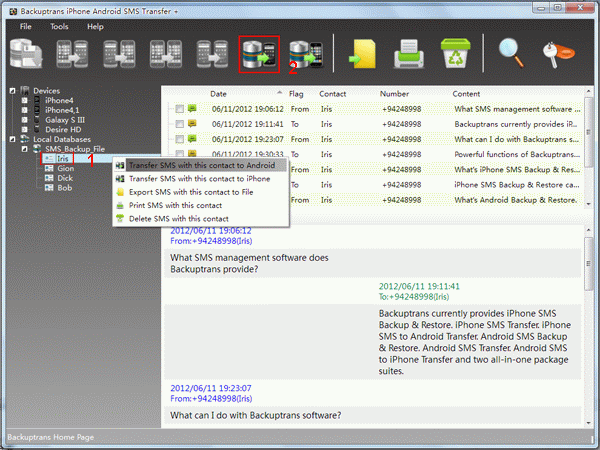Image resolution: width=600 pixels, height=450 pixels.
Task: Click the conversation pane scroll down arrow
Action: pos(589,423)
